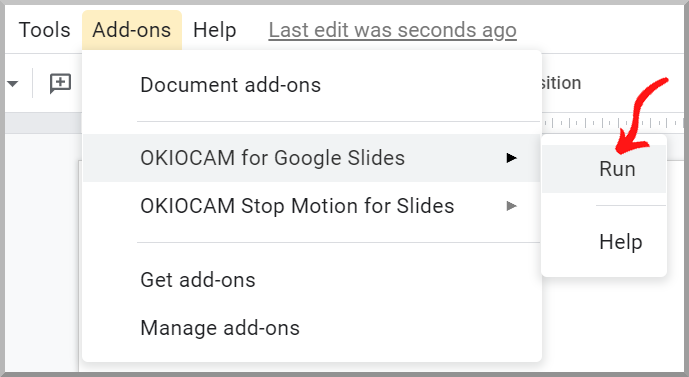The image size is (689, 377).
Task: Expand the OKIOCAM for Google Slides submenu arrow
Action: [511, 158]
